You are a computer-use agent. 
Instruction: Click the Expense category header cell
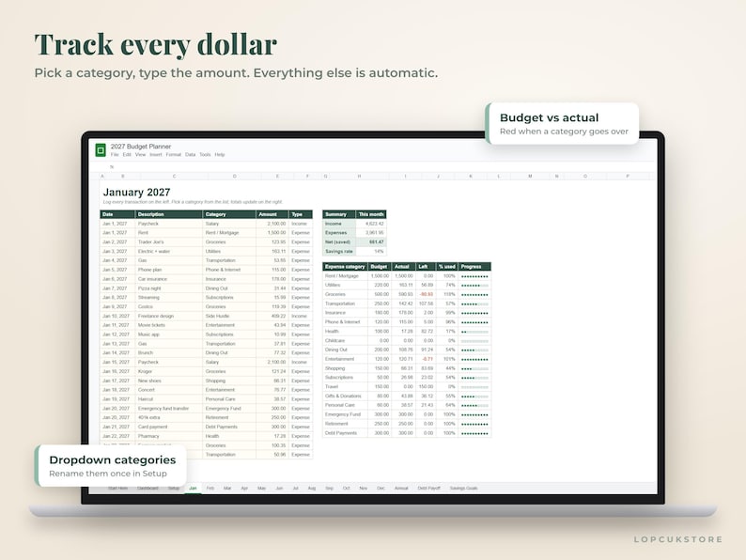[345, 267]
